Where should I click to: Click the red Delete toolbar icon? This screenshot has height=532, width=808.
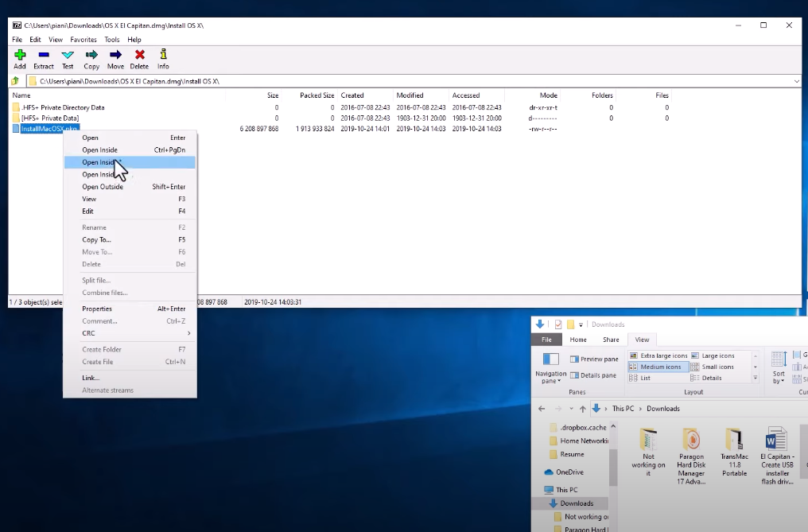[139, 59]
